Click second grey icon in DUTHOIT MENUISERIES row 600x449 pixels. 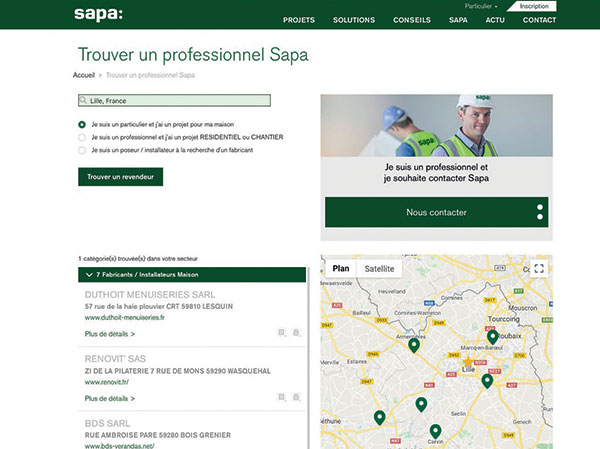click(x=296, y=332)
